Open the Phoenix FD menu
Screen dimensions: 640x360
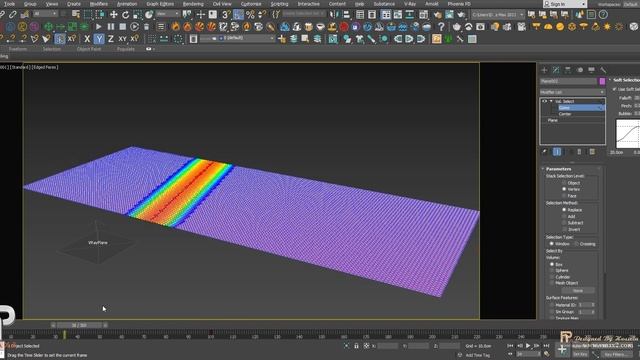point(459,4)
